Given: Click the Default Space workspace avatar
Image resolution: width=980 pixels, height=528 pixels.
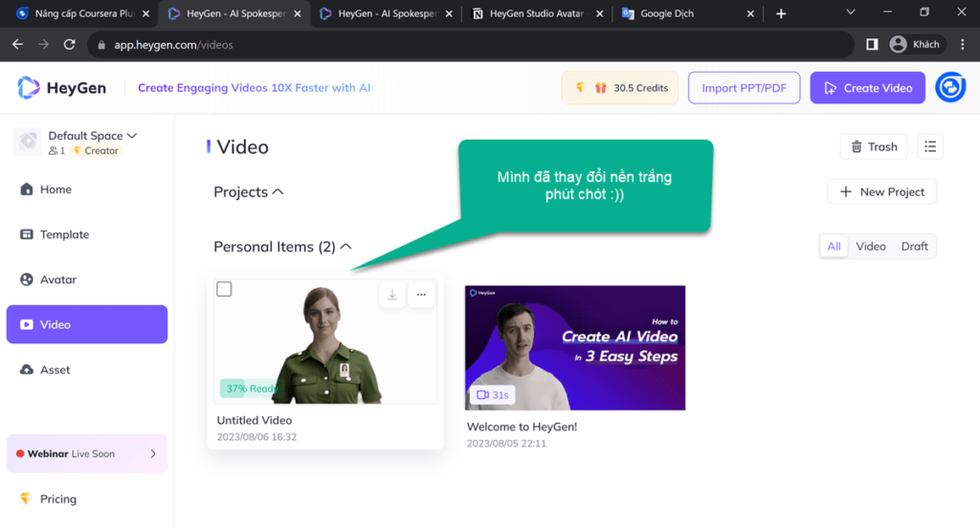Looking at the screenshot, I should pos(28,142).
